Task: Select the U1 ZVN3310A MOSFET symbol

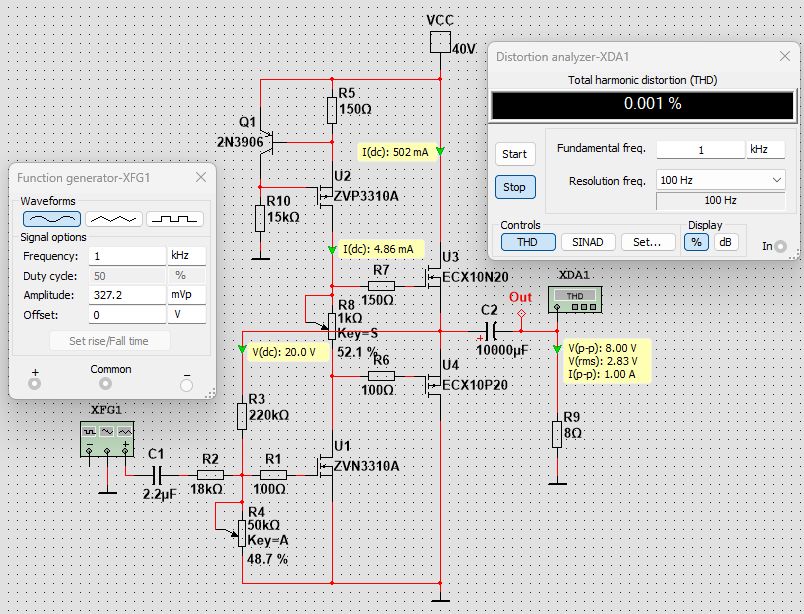Action: point(326,466)
